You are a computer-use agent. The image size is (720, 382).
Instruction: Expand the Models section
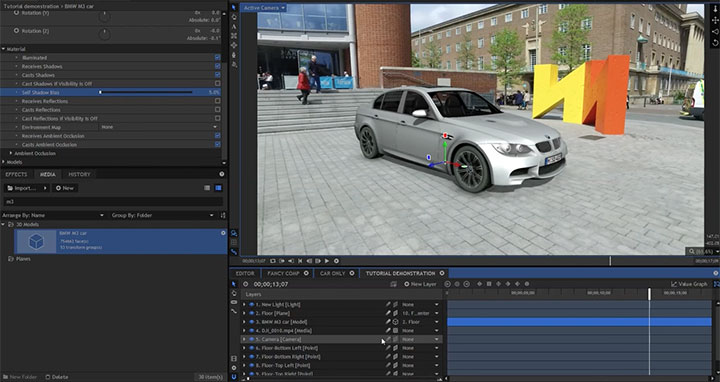pos(4,162)
